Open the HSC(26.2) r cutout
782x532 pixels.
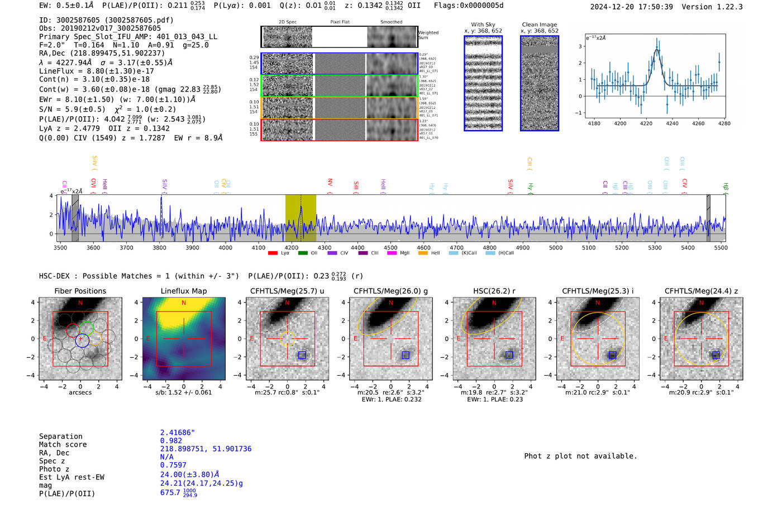tap(494, 339)
